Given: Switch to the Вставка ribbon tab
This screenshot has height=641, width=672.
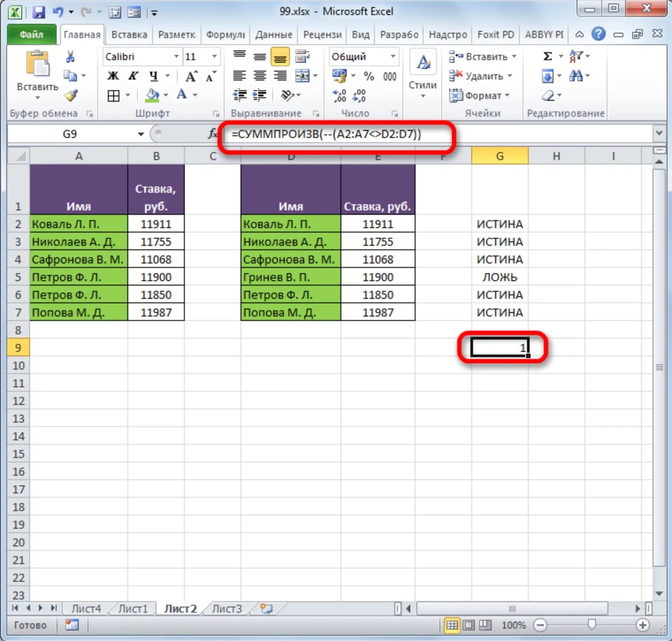Looking at the screenshot, I should click(129, 34).
